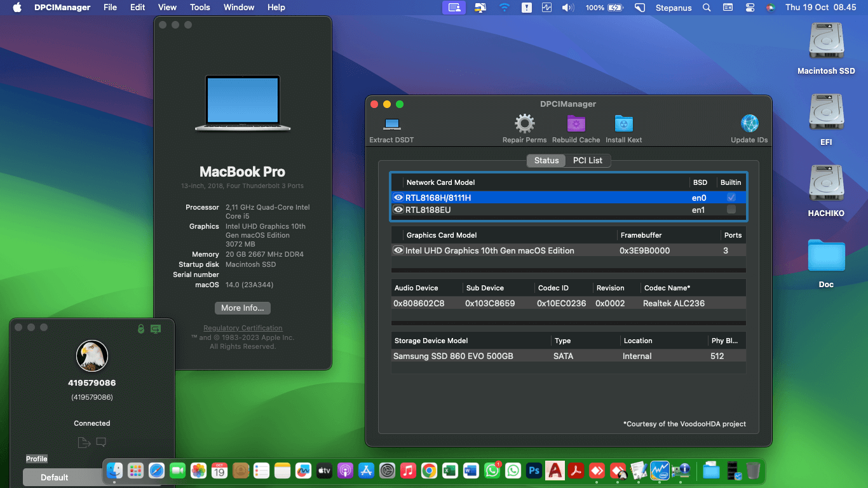Check Builtin checkbox for en1
This screenshot has height=488, width=868.
(731, 210)
